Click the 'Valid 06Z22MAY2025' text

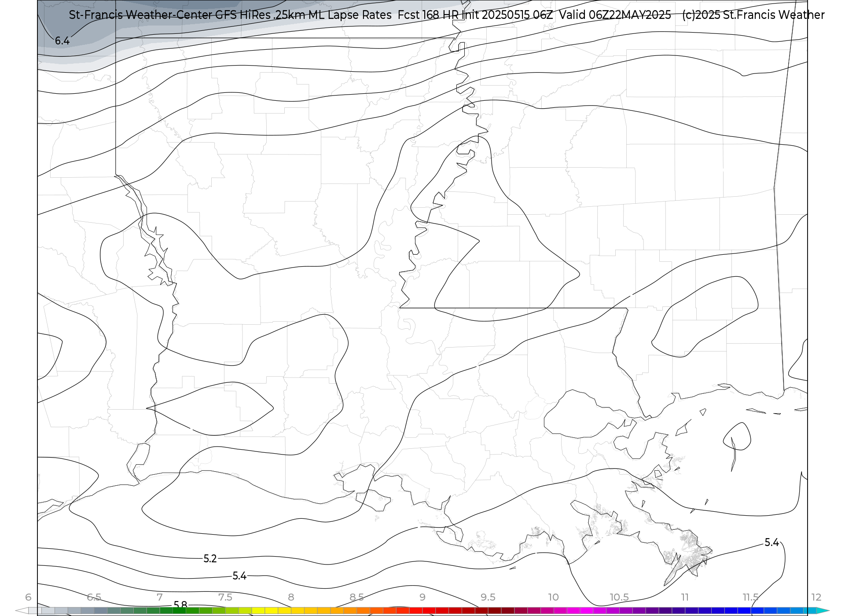615,15
